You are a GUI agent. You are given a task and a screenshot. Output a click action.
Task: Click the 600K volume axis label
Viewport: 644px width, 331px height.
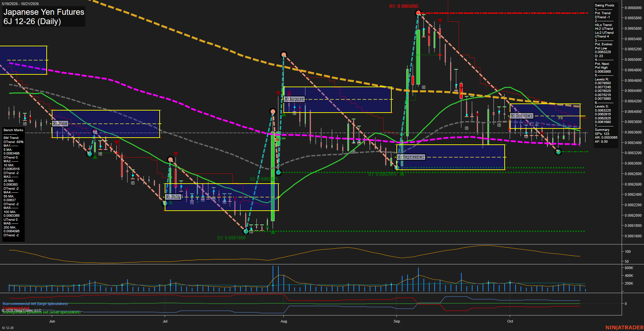click(x=629, y=268)
